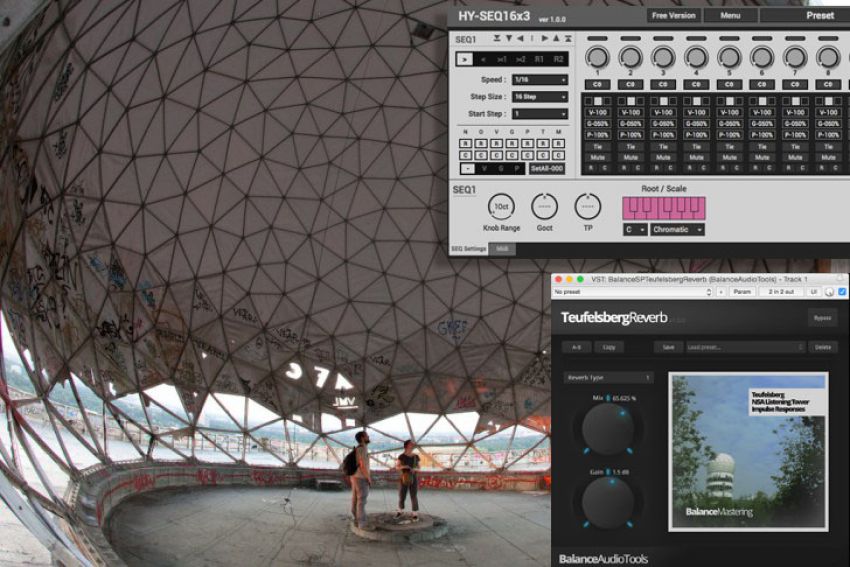Open the 'Load preset...' dropdown
The width and height of the screenshot is (850, 567).
pos(745,347)
